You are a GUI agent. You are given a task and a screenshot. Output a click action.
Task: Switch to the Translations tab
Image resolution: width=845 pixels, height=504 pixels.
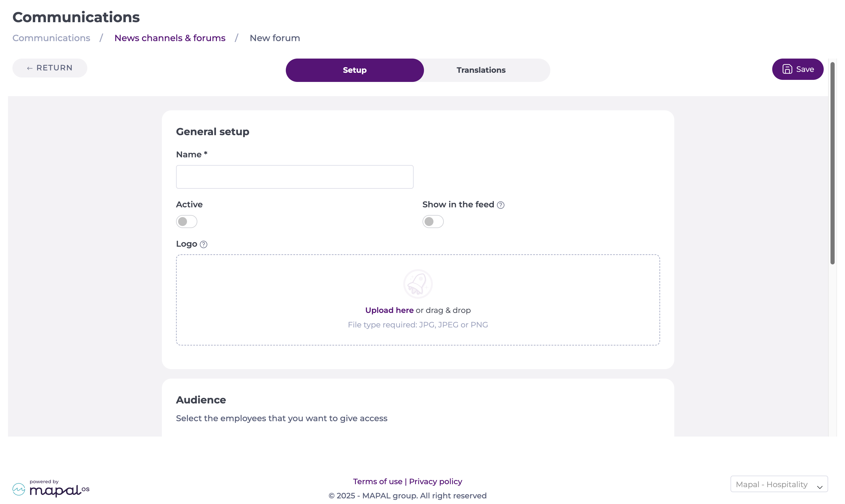[x=481, y=70]
